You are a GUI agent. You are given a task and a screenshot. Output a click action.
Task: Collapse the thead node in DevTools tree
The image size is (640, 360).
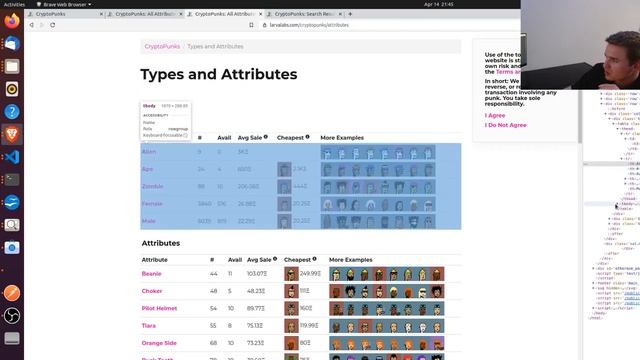(618, 129)
